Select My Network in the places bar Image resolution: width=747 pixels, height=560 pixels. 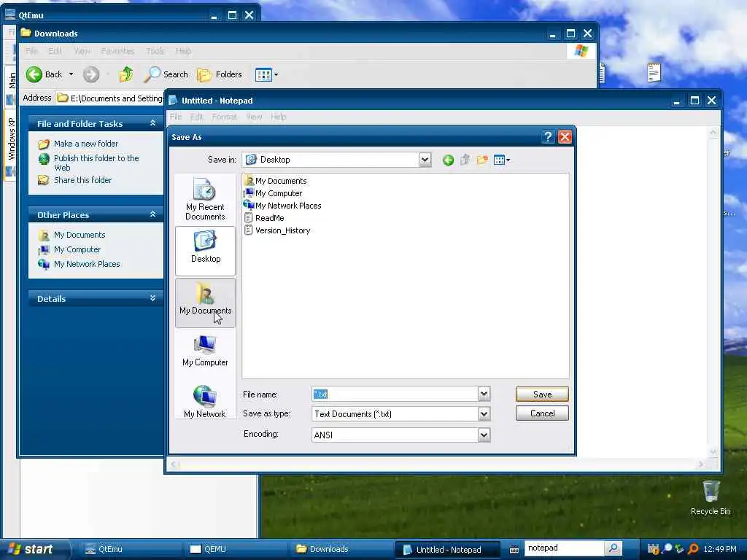205,402
